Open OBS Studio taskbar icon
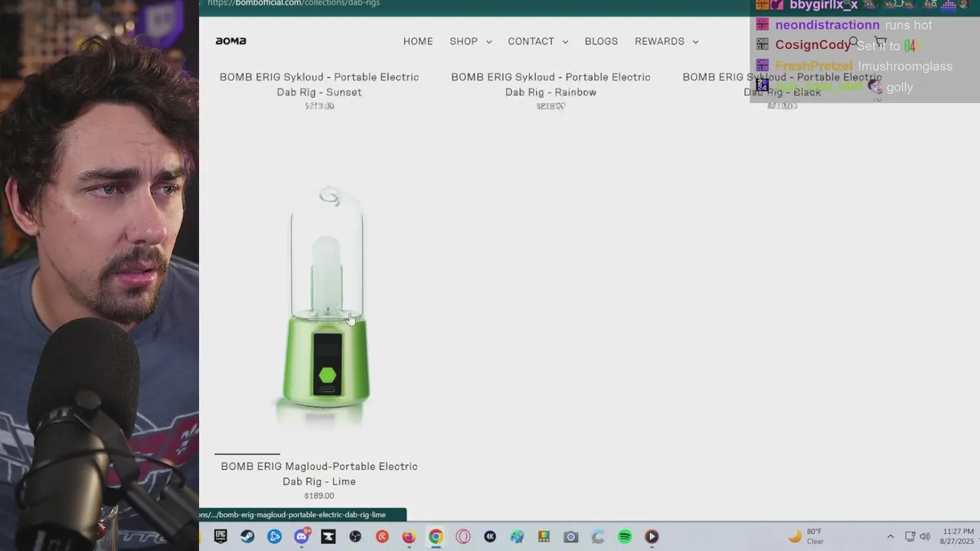 355,536
